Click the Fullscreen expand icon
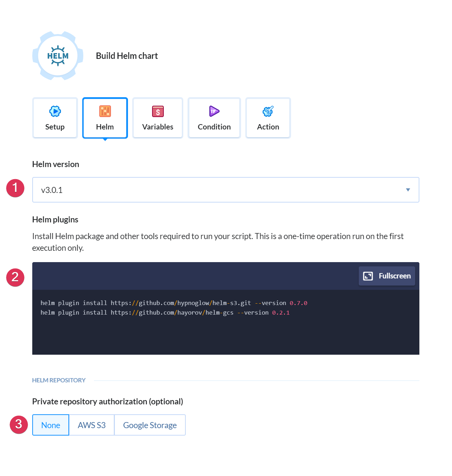 368,276
